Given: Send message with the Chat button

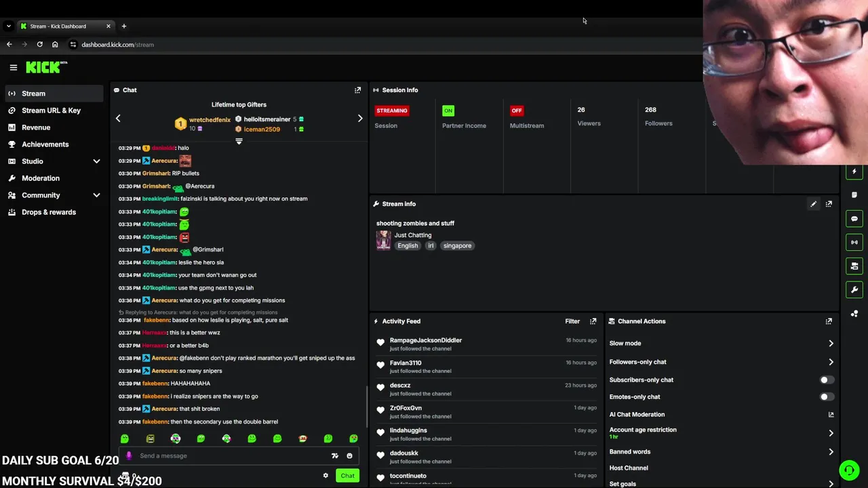Looking at the screenshot, I should [x=347, y=476].
